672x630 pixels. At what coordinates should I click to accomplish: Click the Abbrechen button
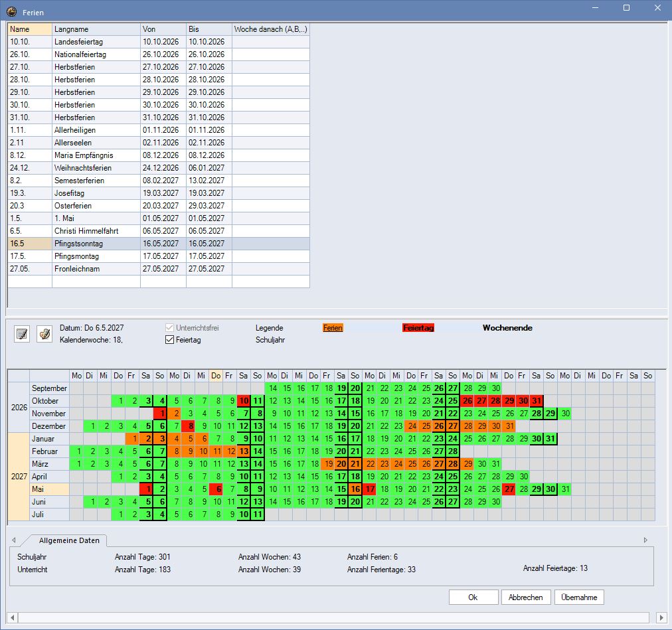526,597
